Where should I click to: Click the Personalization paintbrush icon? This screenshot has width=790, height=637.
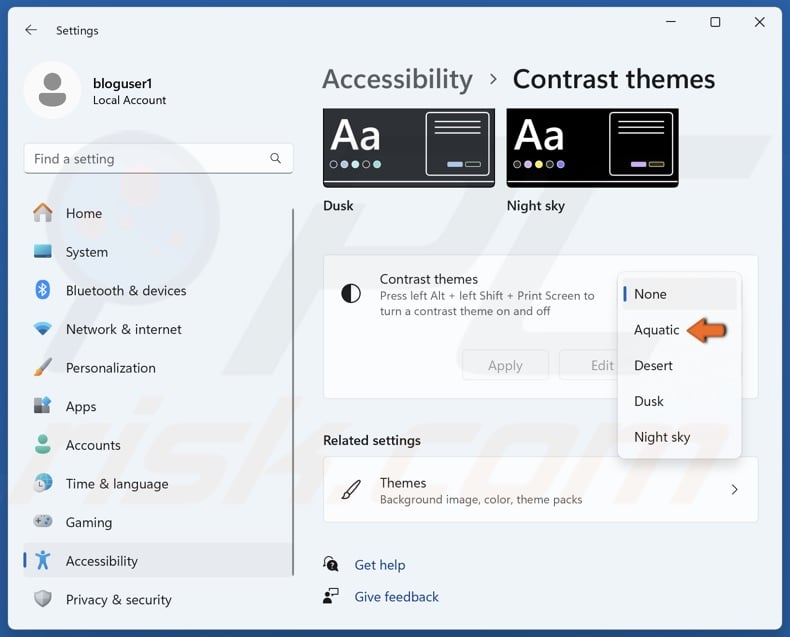[42, 367]
